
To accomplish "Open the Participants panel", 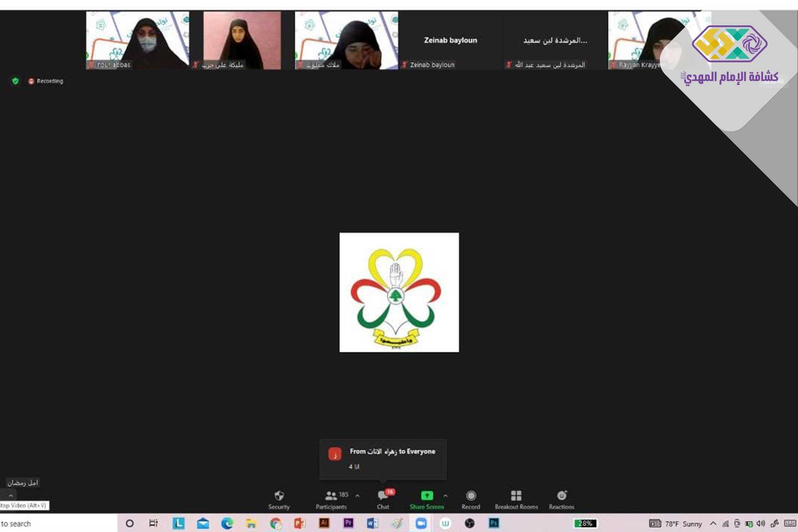I will (331, 499).
